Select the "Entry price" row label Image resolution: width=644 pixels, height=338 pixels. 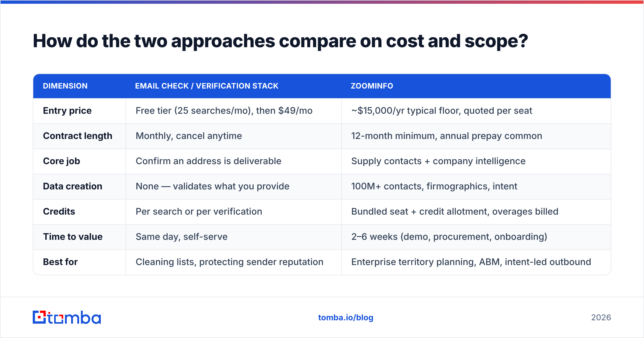67,111
